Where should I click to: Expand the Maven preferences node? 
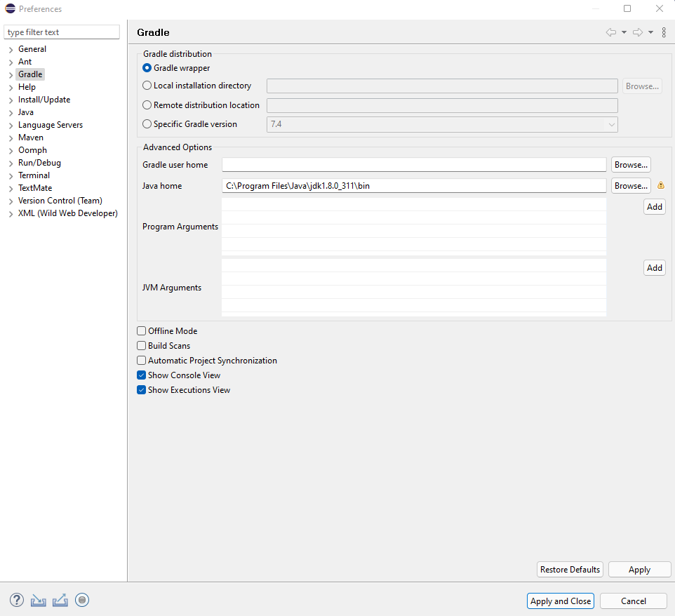coord(11,138)
